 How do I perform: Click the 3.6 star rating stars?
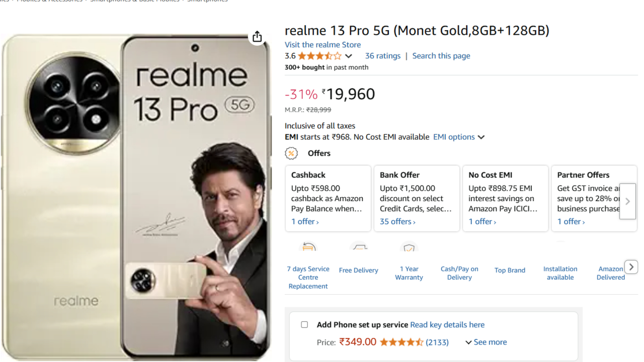tap(319, 56)
